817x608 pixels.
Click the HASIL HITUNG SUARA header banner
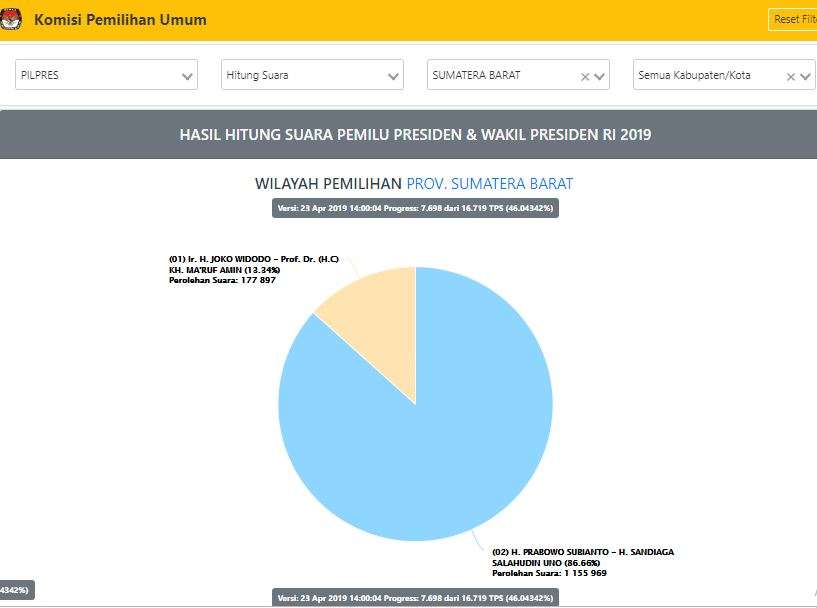[x=408, y=134]
